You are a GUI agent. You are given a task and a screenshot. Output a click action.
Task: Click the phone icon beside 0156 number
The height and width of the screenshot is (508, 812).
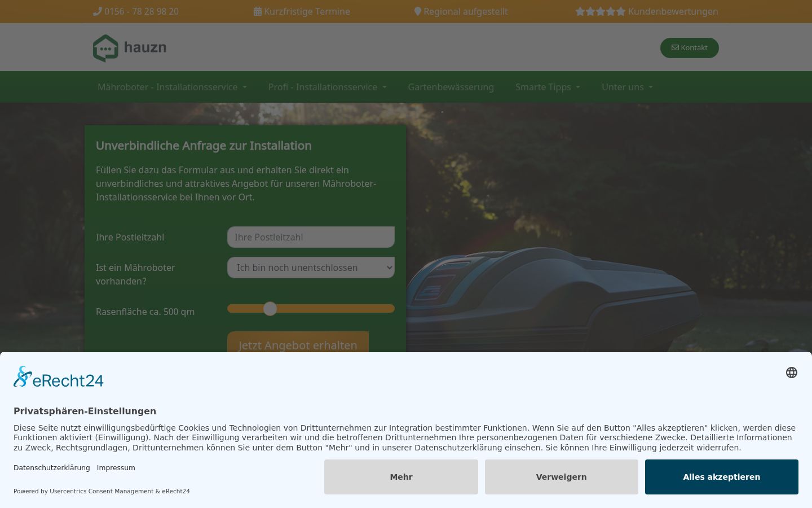(97, 11)
